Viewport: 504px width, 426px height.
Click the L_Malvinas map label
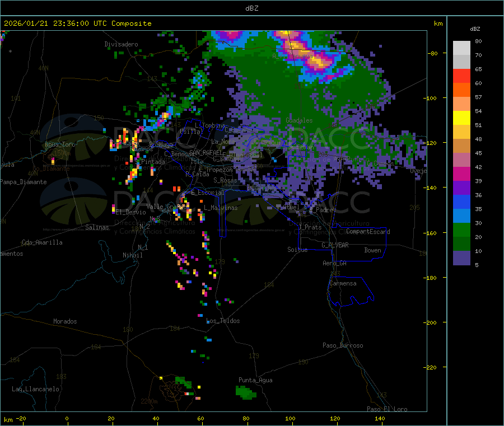click(x=221, y=208)
